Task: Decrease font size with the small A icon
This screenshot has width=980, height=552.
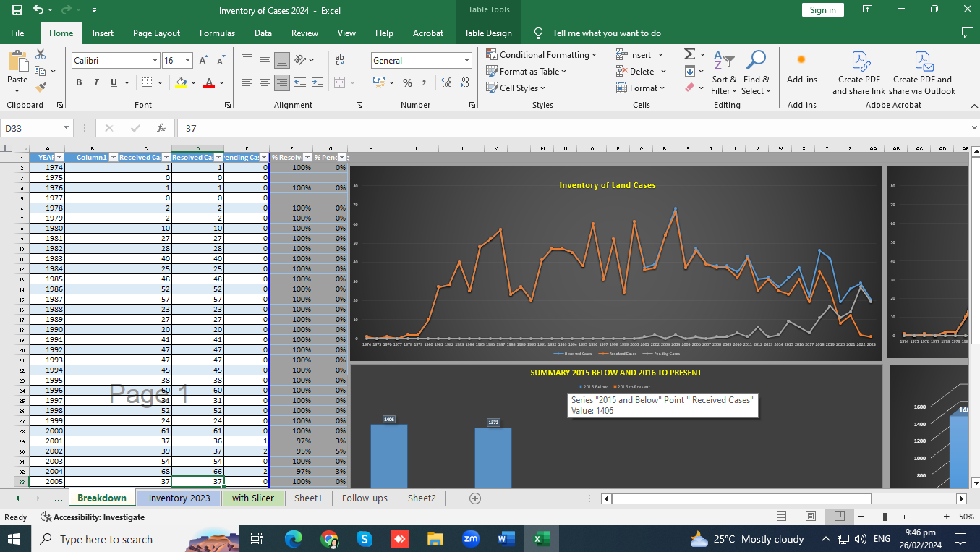Action: [x=220, y=61]
